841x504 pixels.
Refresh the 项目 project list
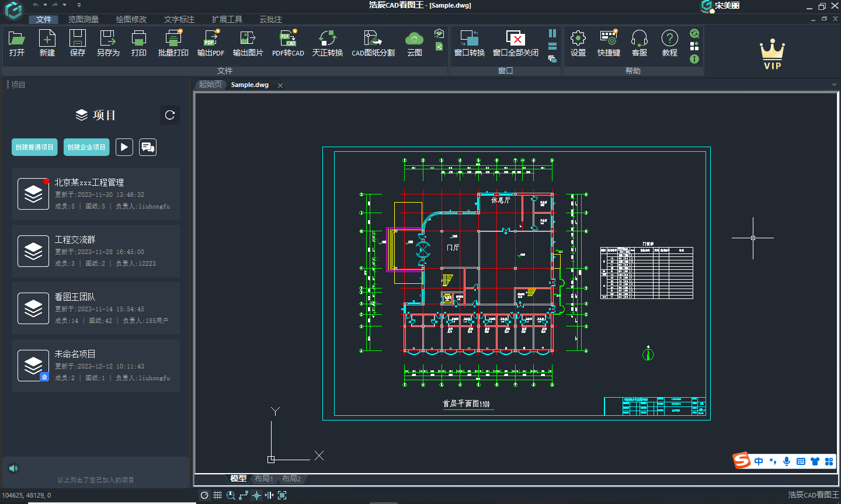click(x=170, y=115)
